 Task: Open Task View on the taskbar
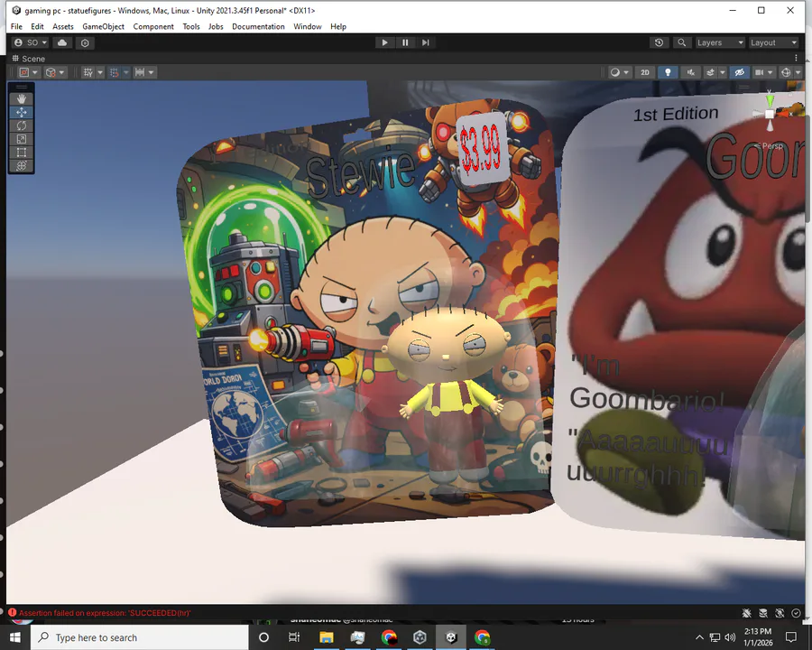point(294,637)
